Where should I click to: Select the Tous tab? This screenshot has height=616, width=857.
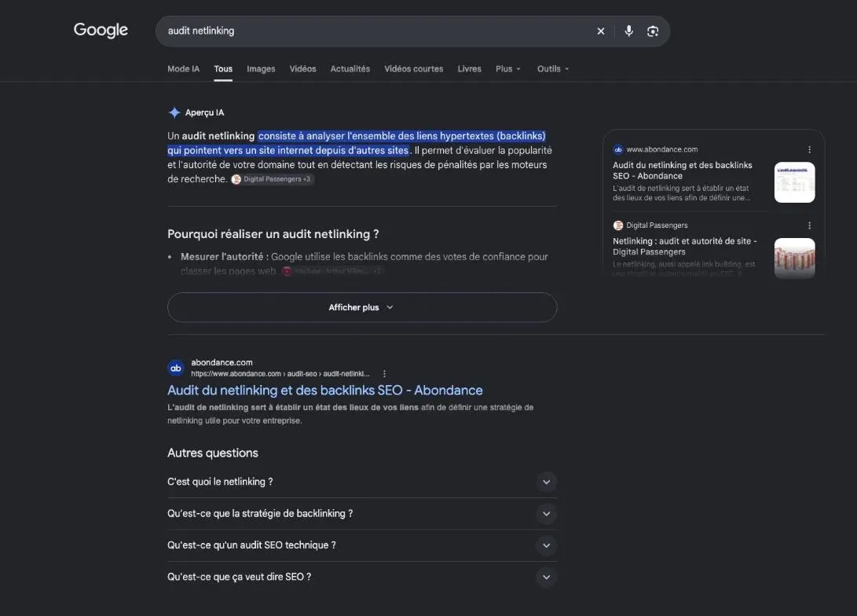[x=223, y=69]
